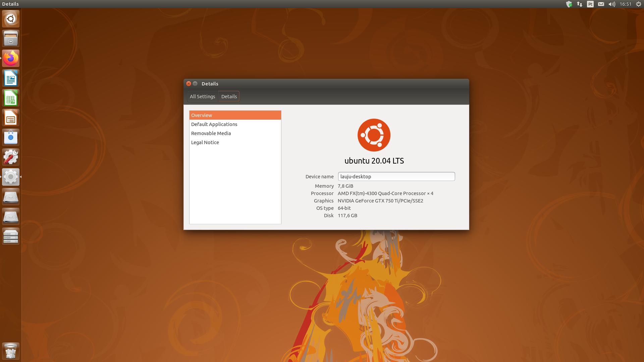Viewport: 644px width, 362px height.
Task: Open Ubuntu Software store icon
Action: (11, 138)
